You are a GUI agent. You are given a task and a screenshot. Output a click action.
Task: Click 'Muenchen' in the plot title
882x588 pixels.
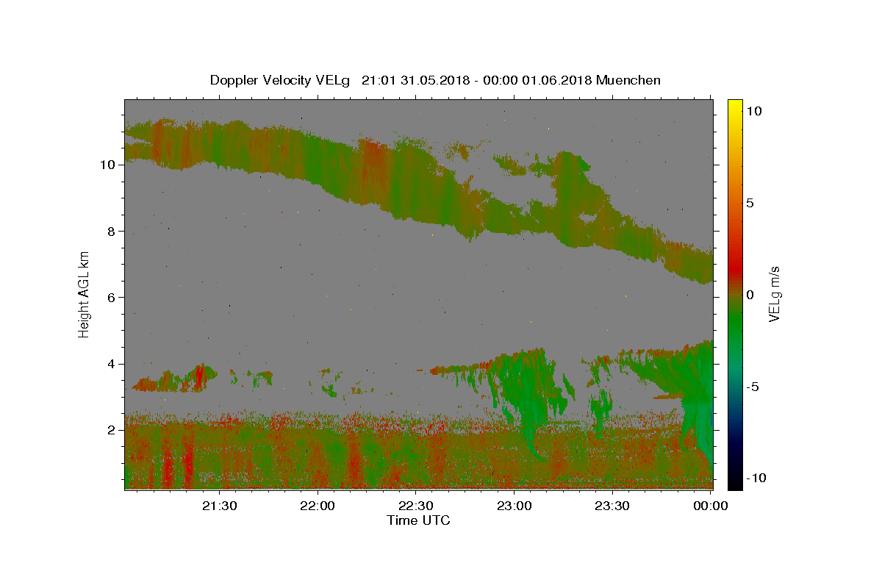[628, 80]
